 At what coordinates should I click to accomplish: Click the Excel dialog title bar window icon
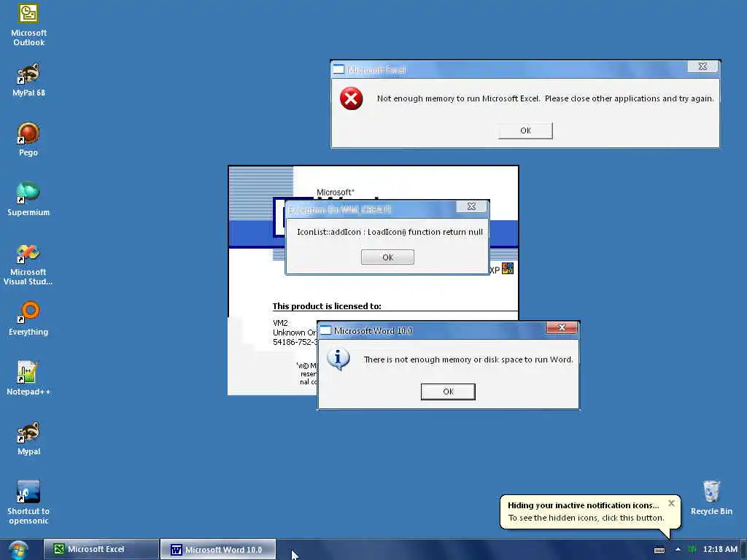[x=338, y=69]
